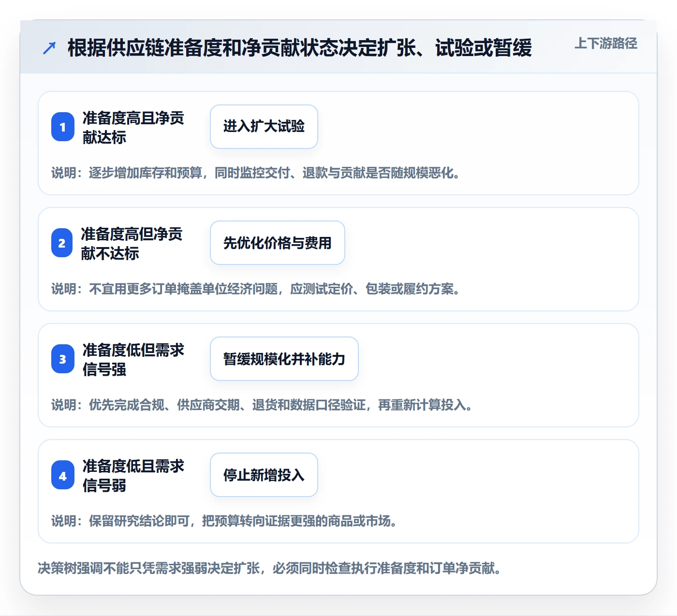Select the heading 准备度高但净贡献不达标
677x616 pixels.
coord(132,243)
